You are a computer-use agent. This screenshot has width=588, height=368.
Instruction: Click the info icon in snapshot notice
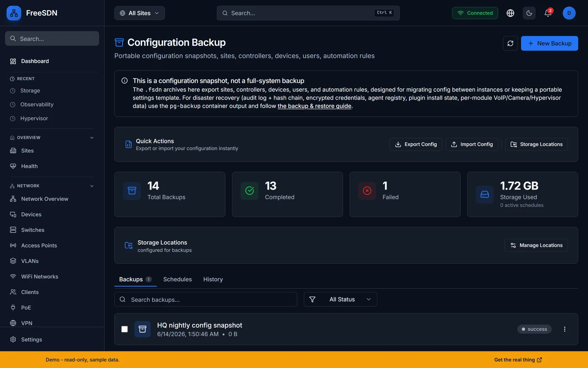tap(125, 81)
